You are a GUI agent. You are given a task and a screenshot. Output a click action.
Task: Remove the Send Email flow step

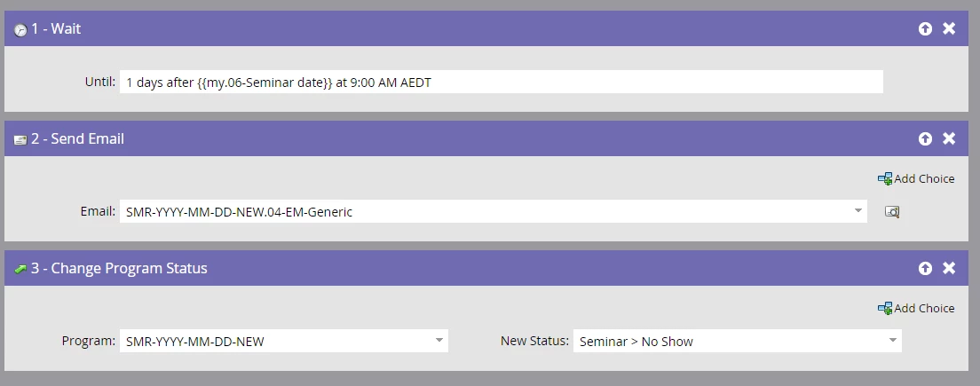click(x=949, y=138)
